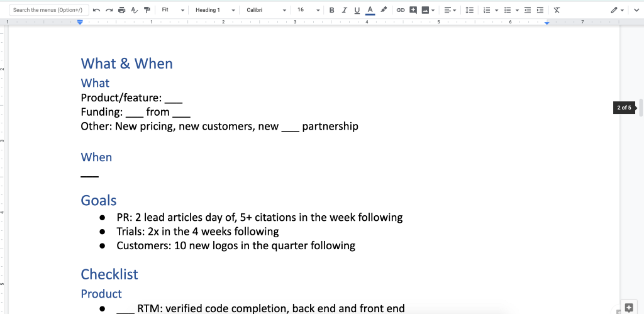Open the text color picker
644x314 pixels.
(370, 10)
